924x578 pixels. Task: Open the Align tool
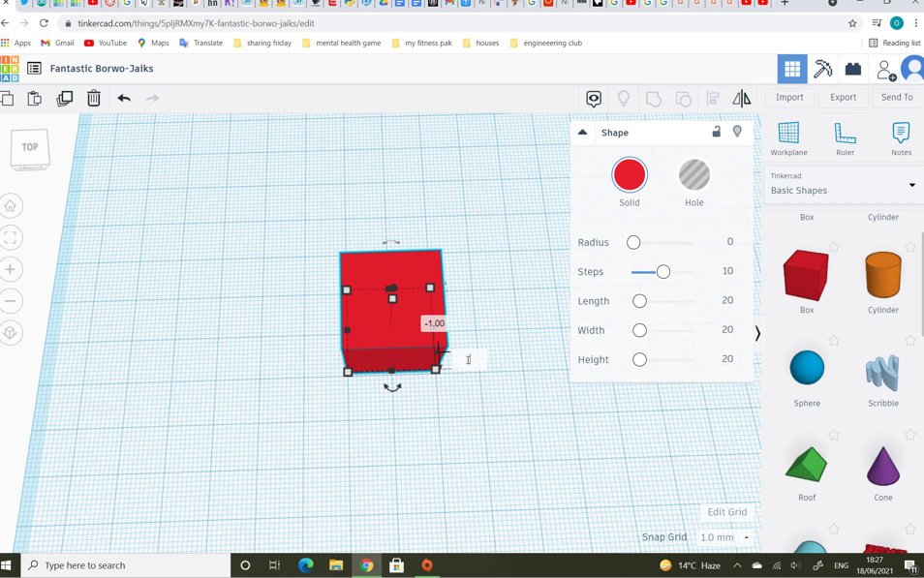pos(712,98)
